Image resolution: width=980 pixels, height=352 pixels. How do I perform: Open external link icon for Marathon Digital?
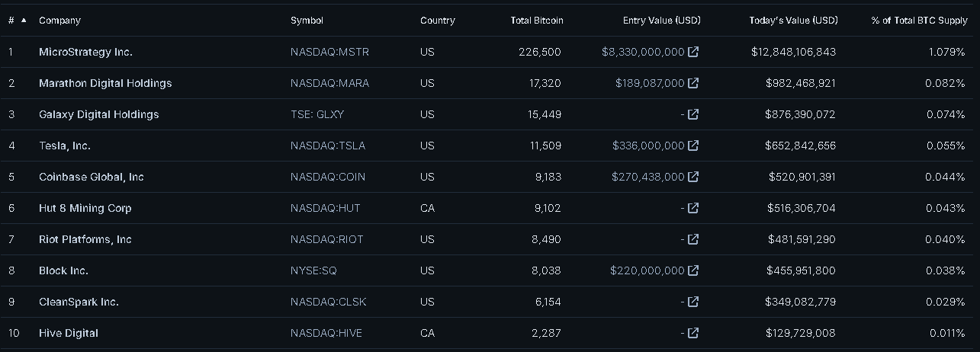(693, 83)
